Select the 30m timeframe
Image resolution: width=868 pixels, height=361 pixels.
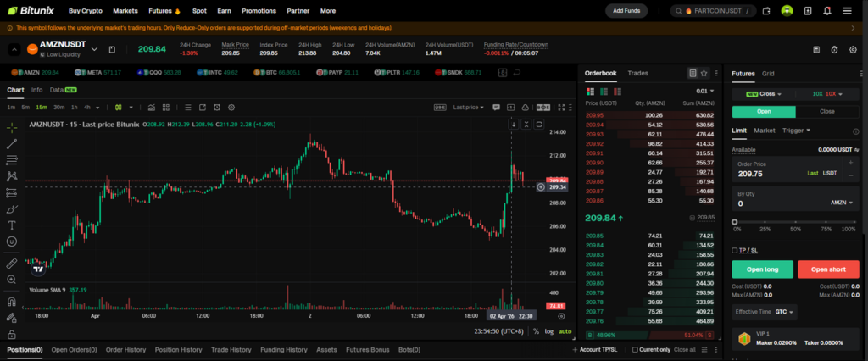[x=58, y=108]
